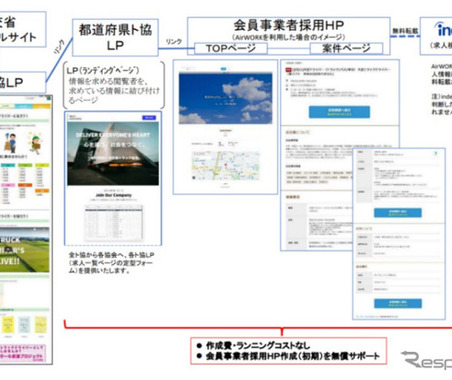Click the red icon in 案件ページ thumbnail header
The height and width of the screenshot is (380, 452).
pyautogui.click(x=288, y=70)
